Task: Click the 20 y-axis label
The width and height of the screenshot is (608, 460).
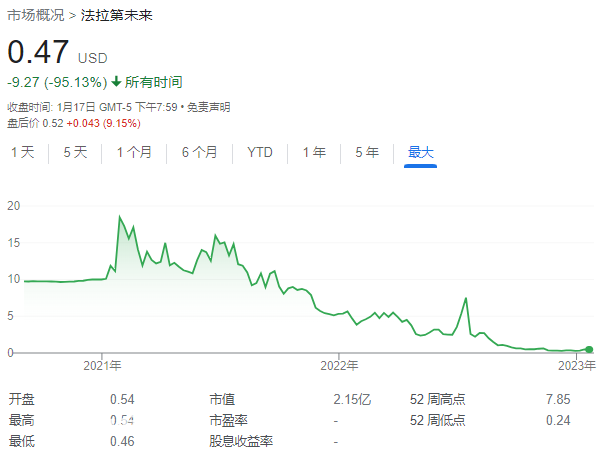Action: pyautogui.click(x=14, y=206)
